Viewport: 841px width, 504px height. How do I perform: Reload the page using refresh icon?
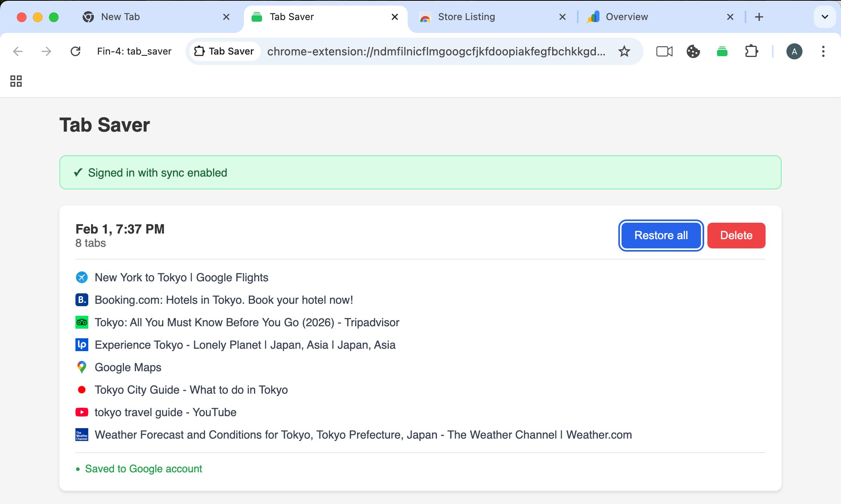pyautogui.click(x=76, y=51)
